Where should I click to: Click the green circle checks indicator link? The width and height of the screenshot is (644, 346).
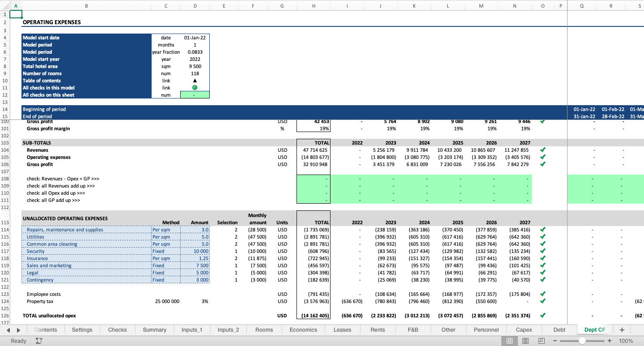coord(195,87)
